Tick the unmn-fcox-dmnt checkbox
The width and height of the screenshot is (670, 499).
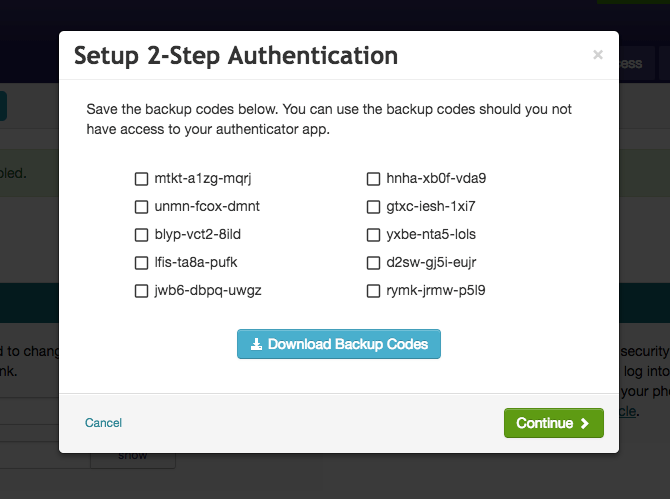coord(141,207)
